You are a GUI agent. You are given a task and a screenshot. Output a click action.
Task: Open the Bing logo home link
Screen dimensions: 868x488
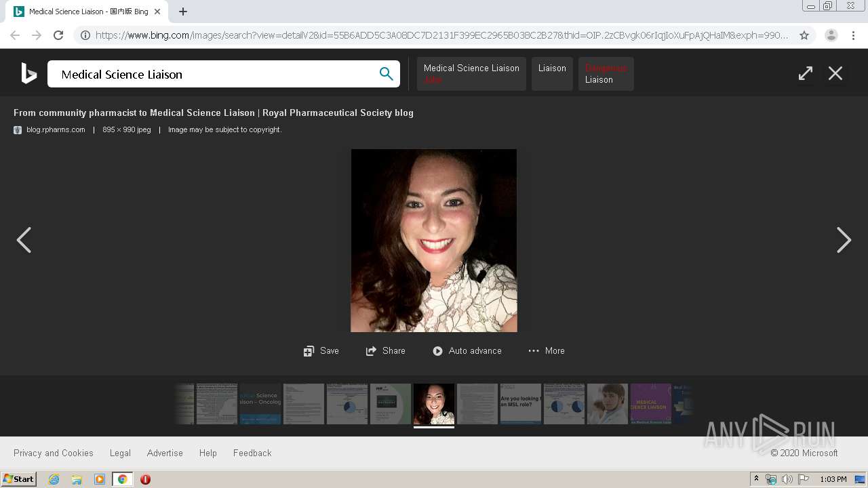point(28,73)
